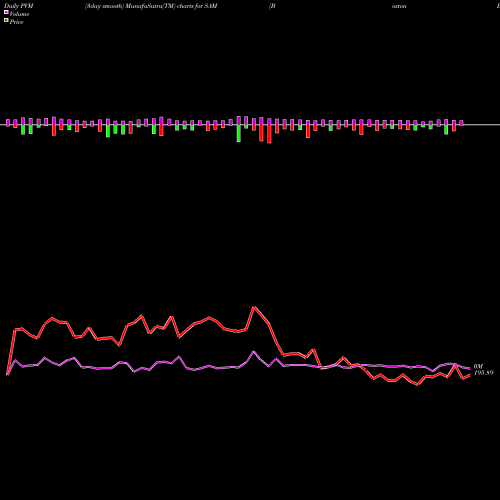Select the 'Volume' legend label
500x500 pixels.
19,14
